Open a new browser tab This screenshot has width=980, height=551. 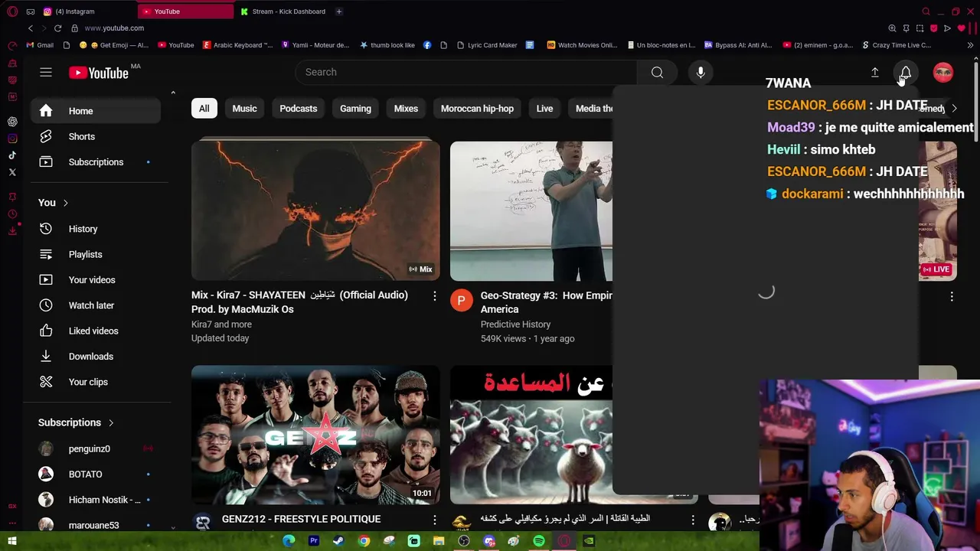click(338, 11)
